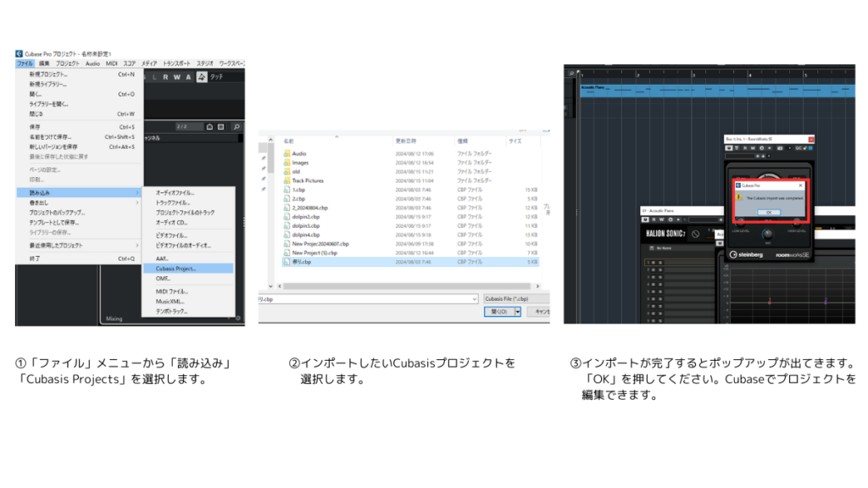Viewport: 868px width, 488px height.
Task: Select オーディオ CD... in the import submenu
Action: pos(188,223)
